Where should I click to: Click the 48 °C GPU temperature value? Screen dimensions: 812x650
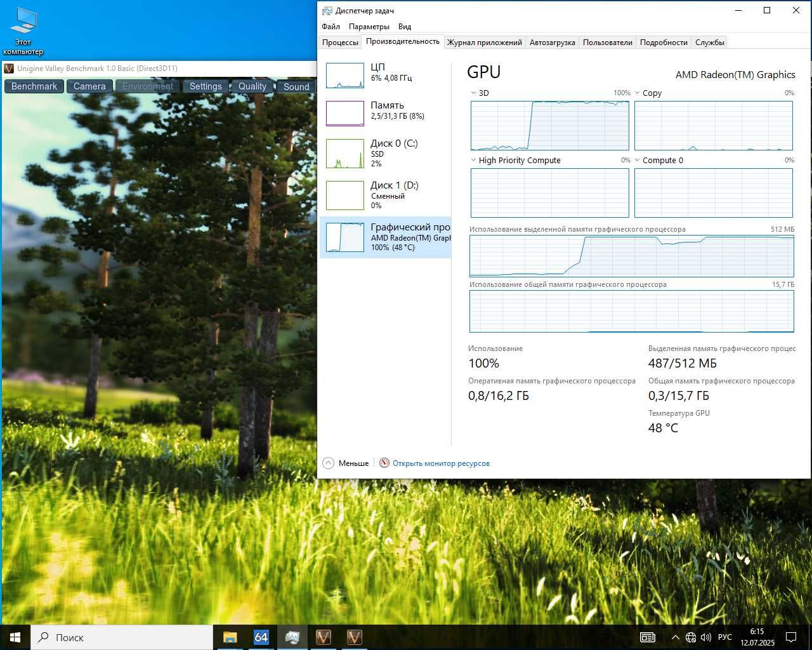(x=663, y=428)
